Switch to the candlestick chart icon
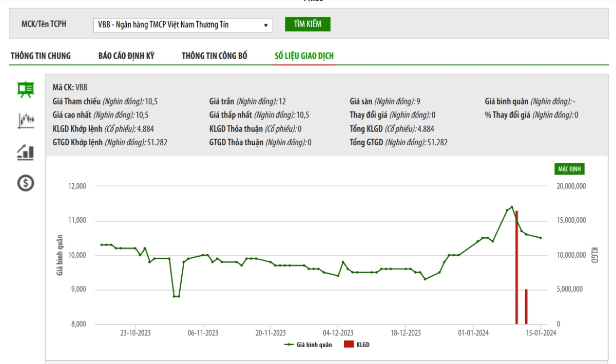The width and height of the screenshot is (616, 364). (x=26, y=121)
